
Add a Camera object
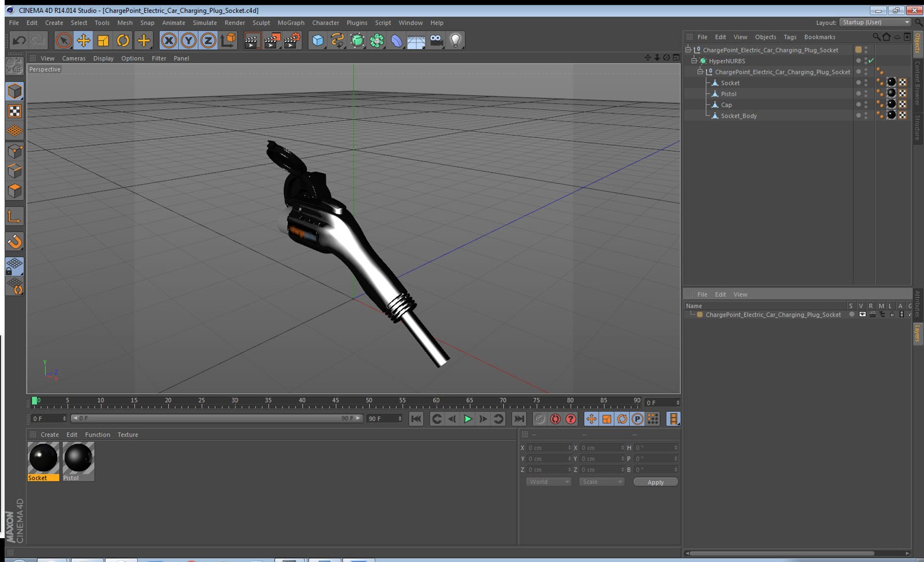436,40
